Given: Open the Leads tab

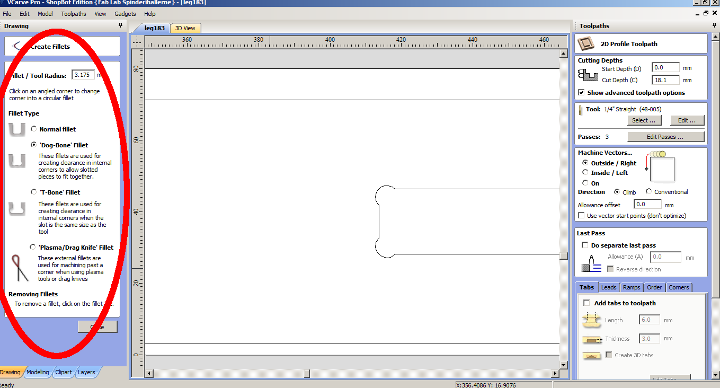Looking at the screenshot, I should pos(608,287).
